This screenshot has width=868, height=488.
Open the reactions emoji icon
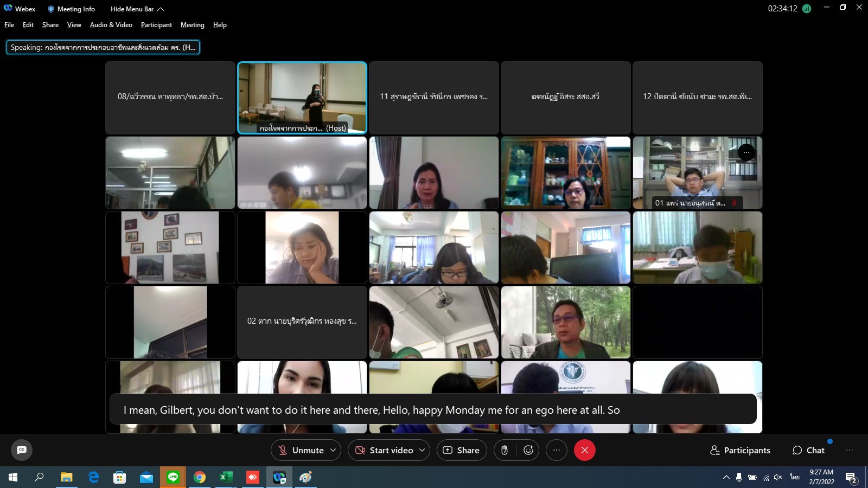[x=528, y=450]
